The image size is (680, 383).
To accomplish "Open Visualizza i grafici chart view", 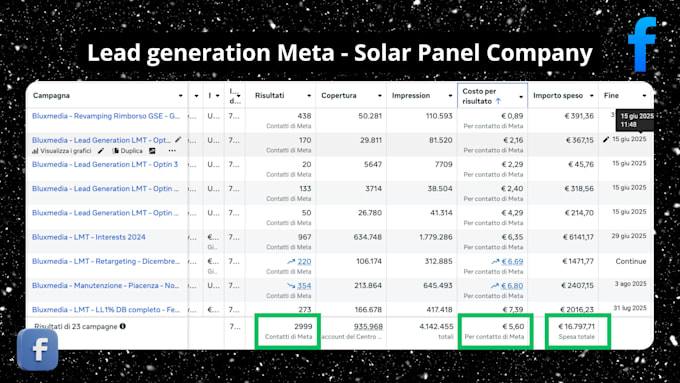I will click(62, 151).
